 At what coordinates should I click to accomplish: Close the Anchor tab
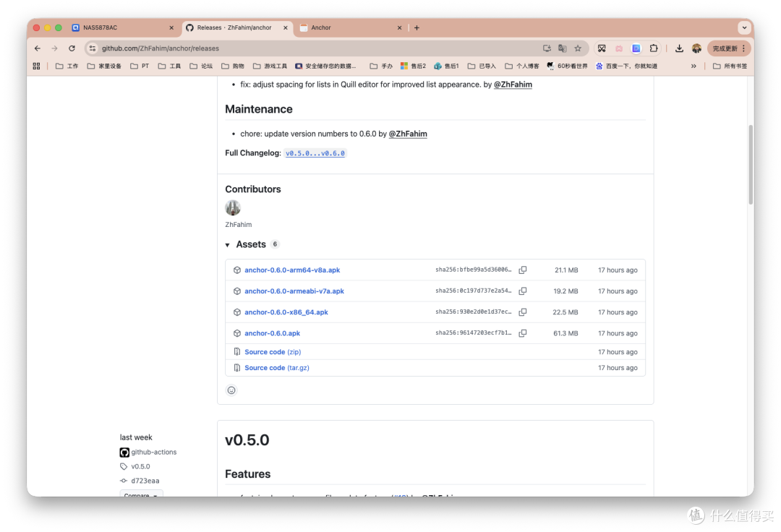point(399,28)
